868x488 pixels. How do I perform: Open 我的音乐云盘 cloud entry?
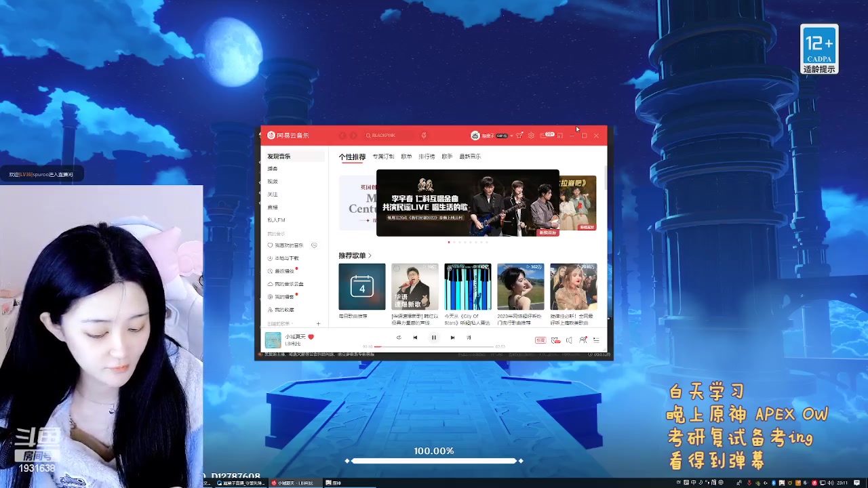tap(285, 284)
